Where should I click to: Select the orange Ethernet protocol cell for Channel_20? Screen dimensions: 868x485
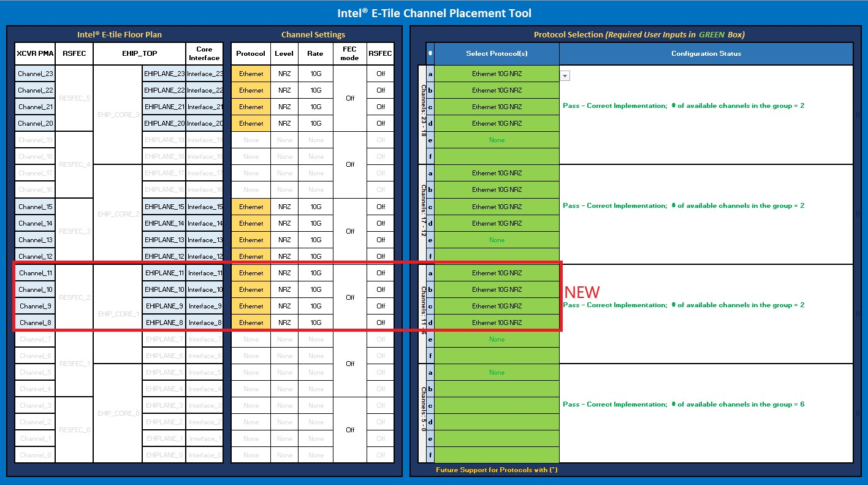pyautogui.click(x=251, y=123)
